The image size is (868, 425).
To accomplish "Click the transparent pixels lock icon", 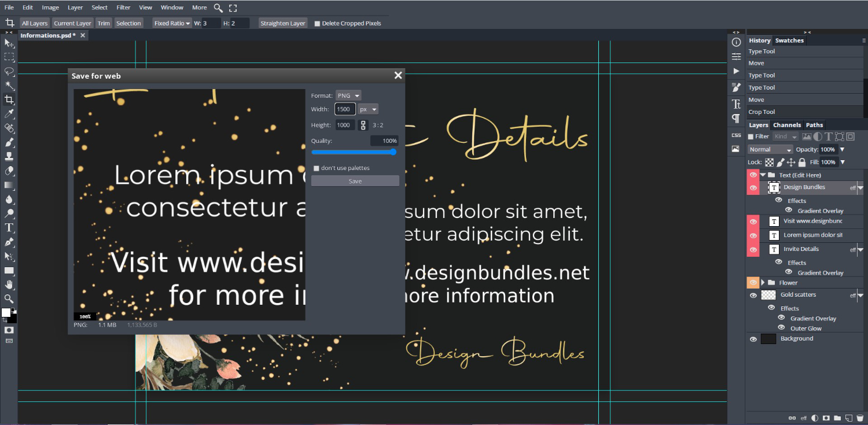I will [x=770, y=162].
